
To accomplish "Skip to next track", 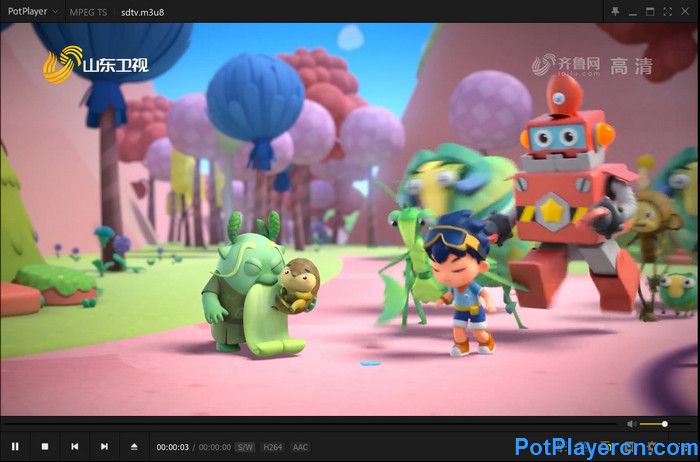I will [104, 446].
